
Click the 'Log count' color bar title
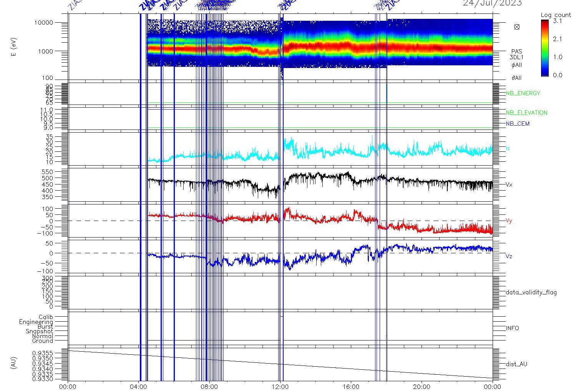pyautogui.click(x=556, y=15)
